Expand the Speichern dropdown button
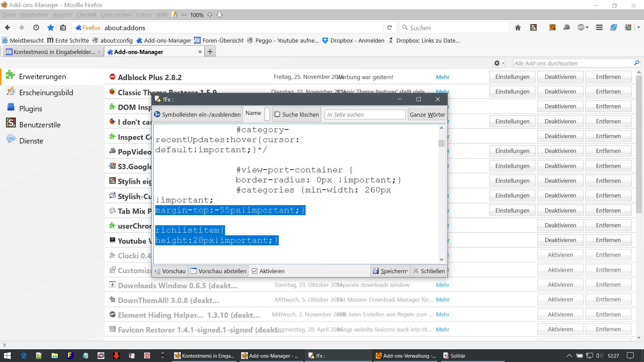The image size is (644, 362). (407, 271)
